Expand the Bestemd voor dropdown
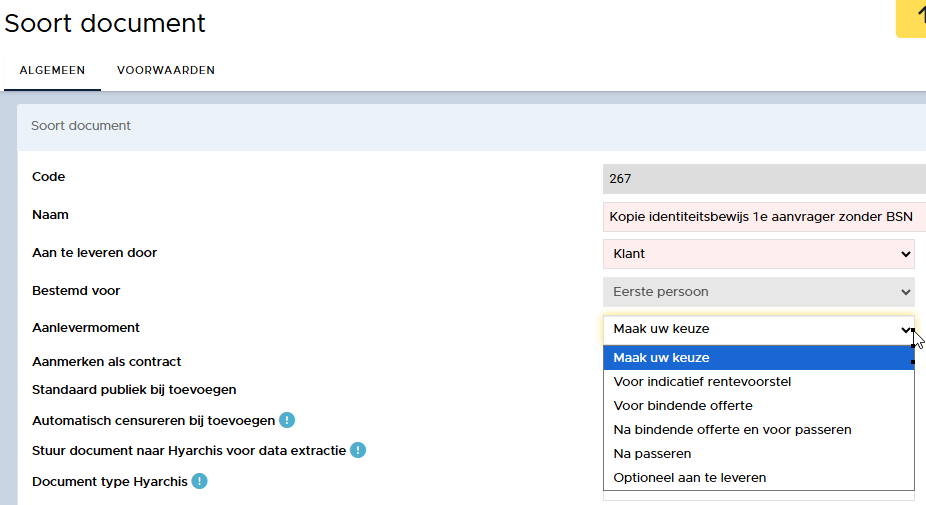 [758, 292]
